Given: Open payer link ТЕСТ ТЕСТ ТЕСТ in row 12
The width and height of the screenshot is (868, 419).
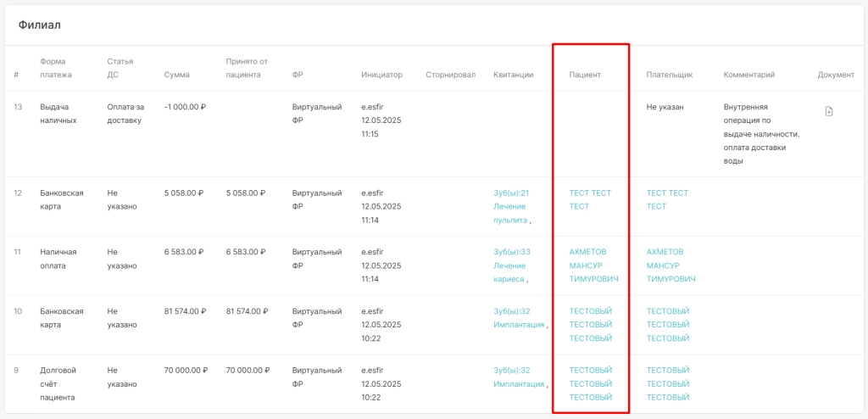Looking at the screenshot, I should point(667,199).
